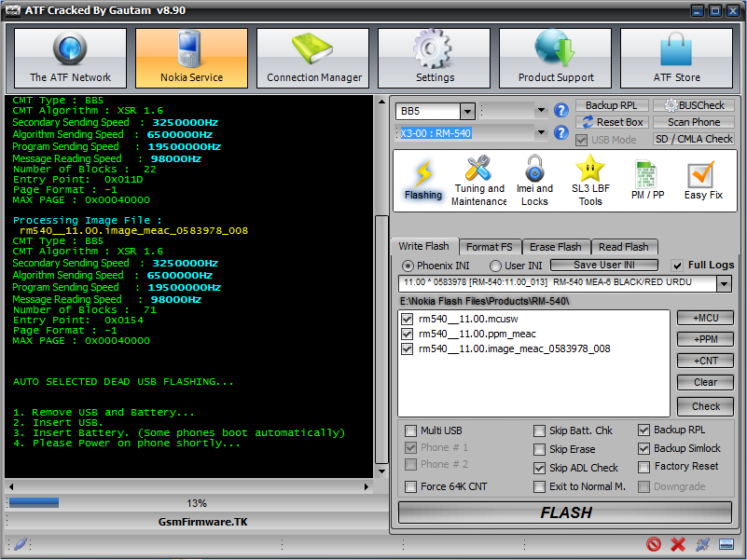Toggle rm540__11.00.mcusw file checkbox
The height and width of the screenshot is (560, 747).
pos(407,319)
